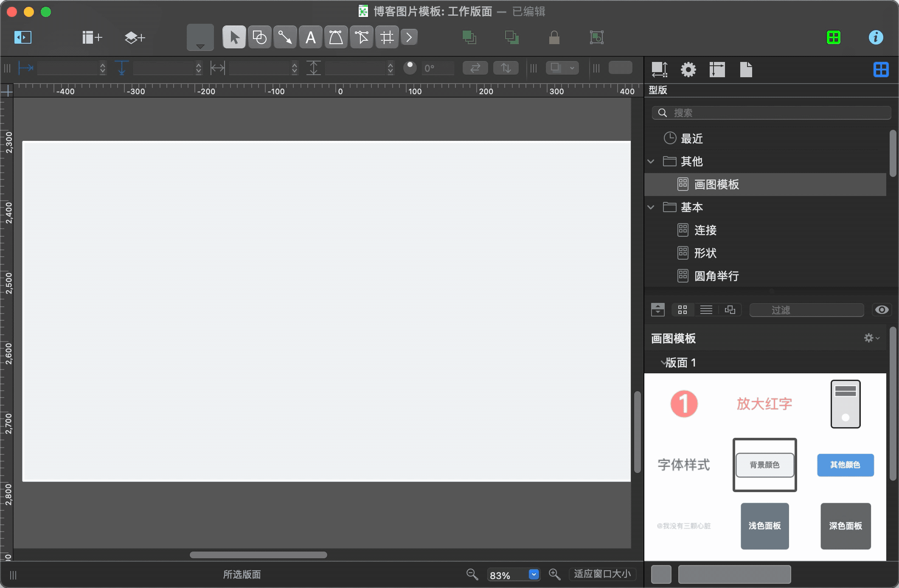Toggle stencil visibility eye icon
The image size is (899, 588).
click(882, 310)
